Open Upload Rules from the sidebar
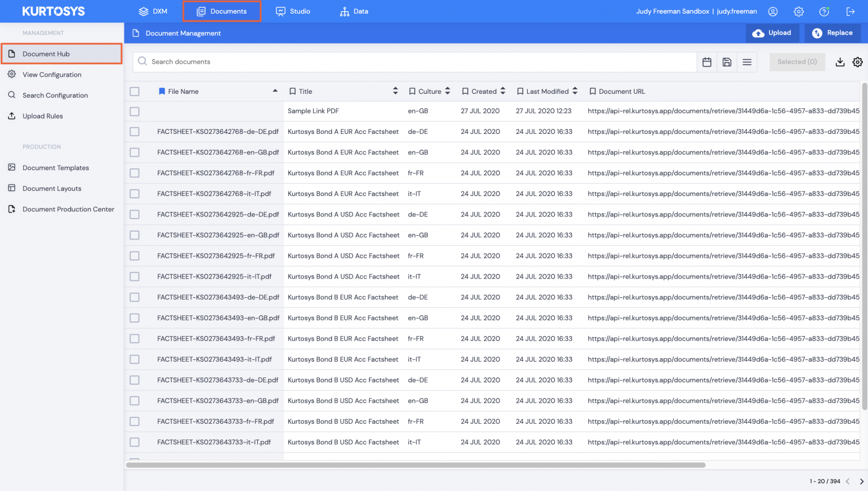This screenshot has width=868, height=491. pos(41,116)
